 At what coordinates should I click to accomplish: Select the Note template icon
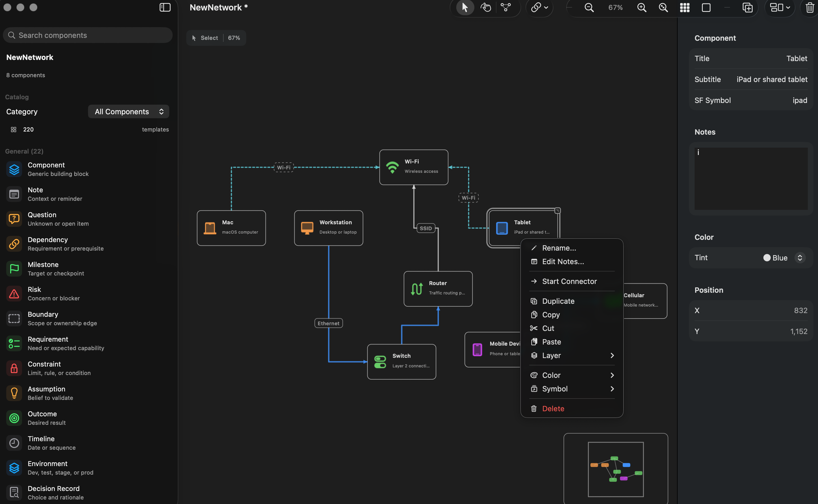coord(14,194)
